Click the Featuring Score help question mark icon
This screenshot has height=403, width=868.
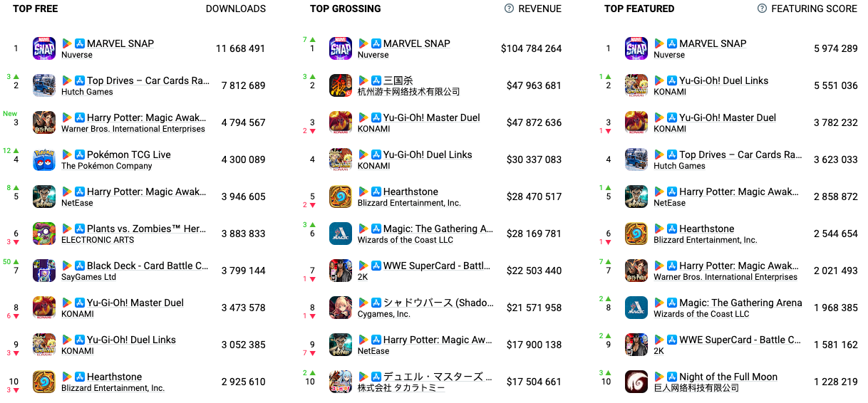pyautogui.click(x=762, y=9)
